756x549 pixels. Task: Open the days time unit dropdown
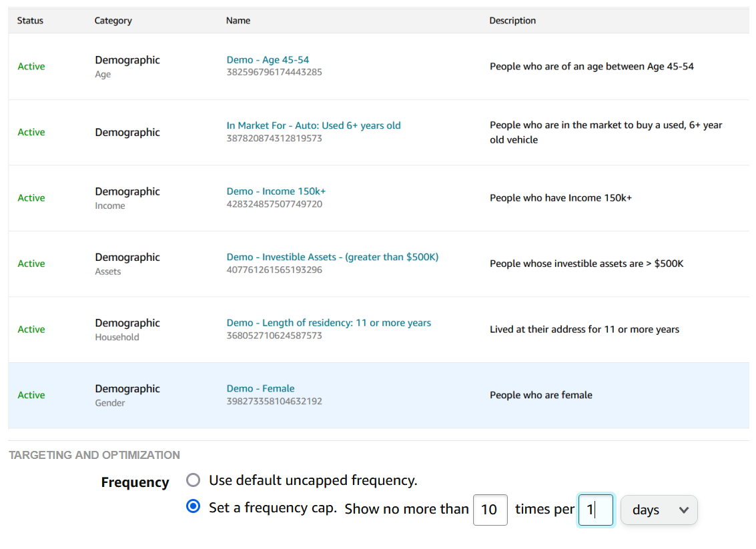(659, 510)
